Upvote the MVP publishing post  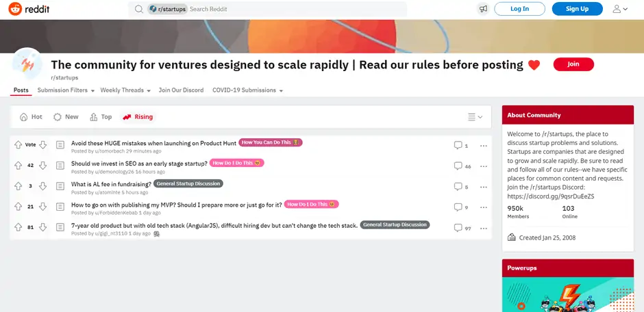(18, 207)
